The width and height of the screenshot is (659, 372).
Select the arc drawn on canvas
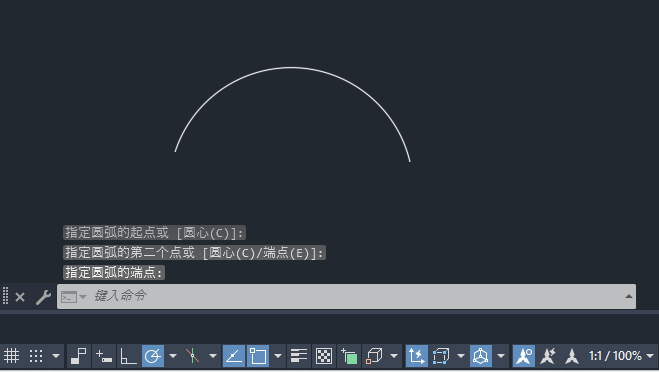point(291,67)
